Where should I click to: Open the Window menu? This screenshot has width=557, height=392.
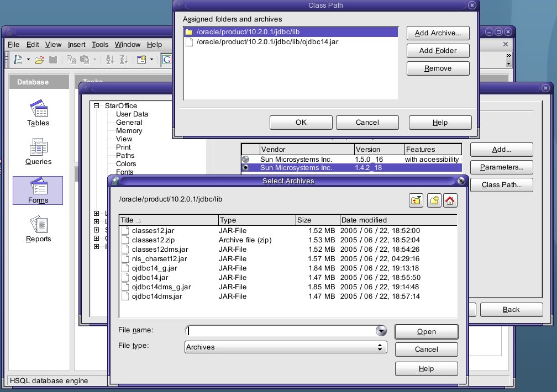click(x=128, y=45)
